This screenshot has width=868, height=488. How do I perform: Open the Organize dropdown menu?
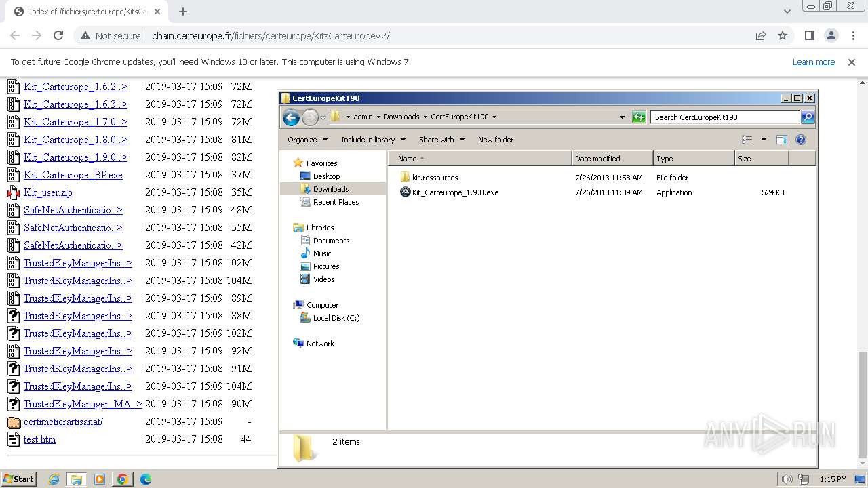307,140
